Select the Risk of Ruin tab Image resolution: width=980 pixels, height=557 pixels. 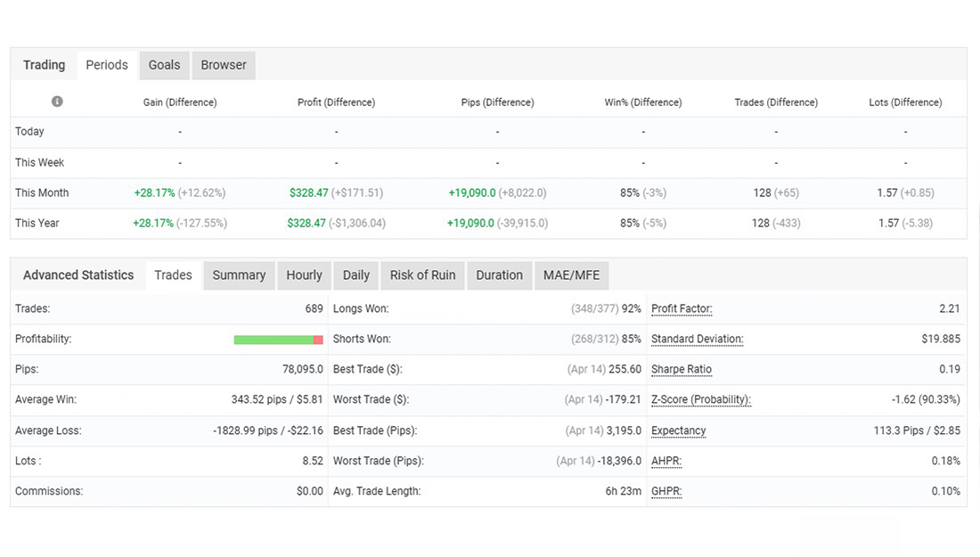[x=422, y=275]
